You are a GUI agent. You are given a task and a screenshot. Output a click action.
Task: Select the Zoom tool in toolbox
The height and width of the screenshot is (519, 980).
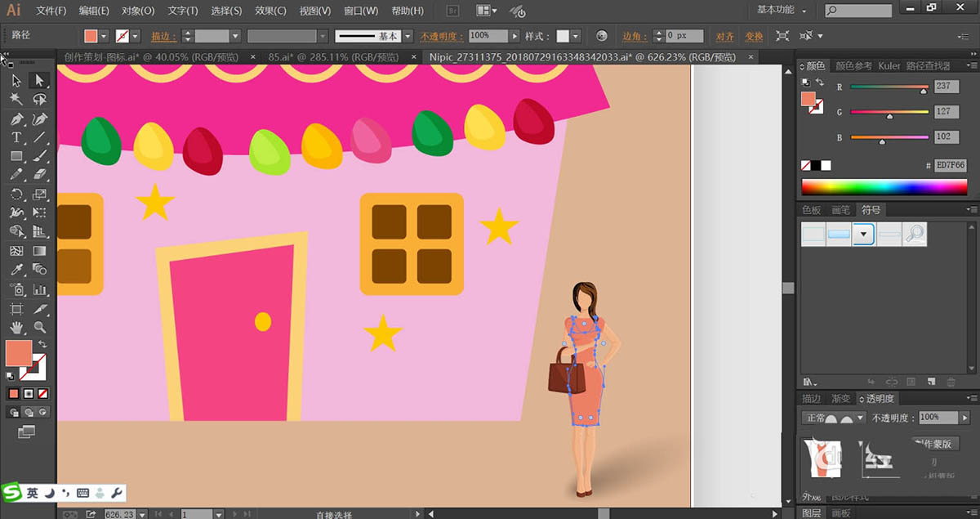pyautogui.click(x=39, y=328)
